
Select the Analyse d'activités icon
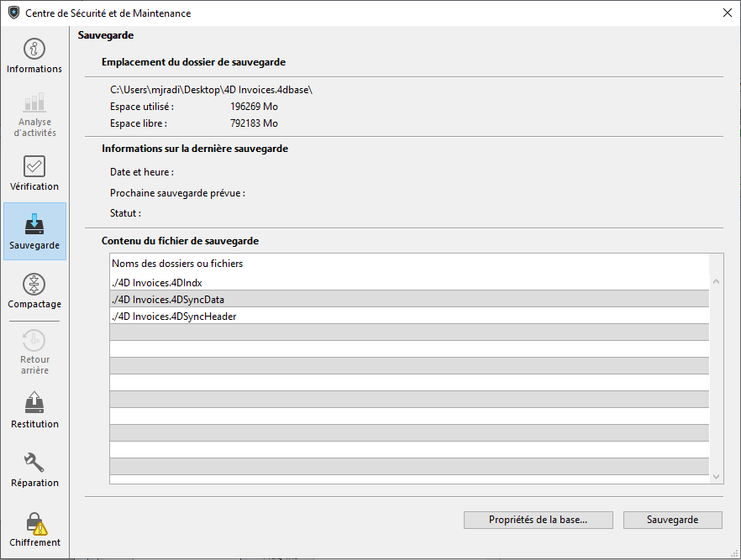pyautogui.click(x=34, y=102)
